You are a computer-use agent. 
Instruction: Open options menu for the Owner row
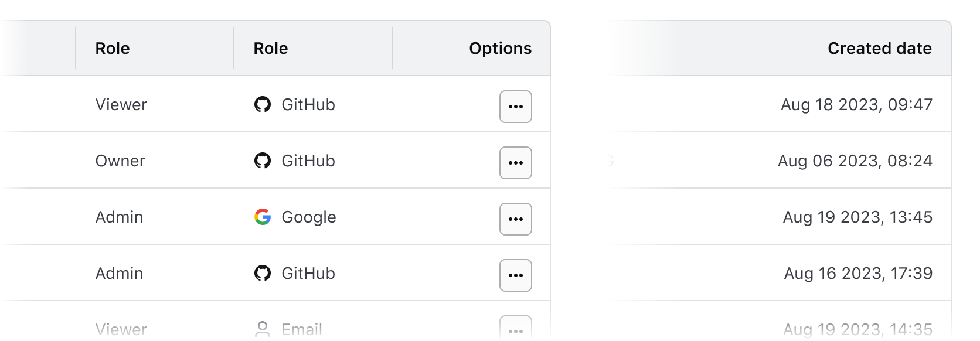point(515,162)
